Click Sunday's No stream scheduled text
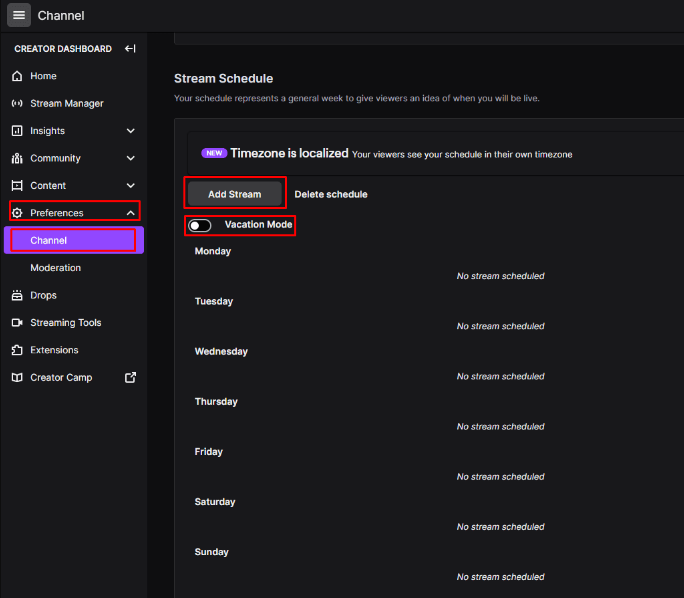This screenshot has width=684, height=598. (x=501, y=577)
